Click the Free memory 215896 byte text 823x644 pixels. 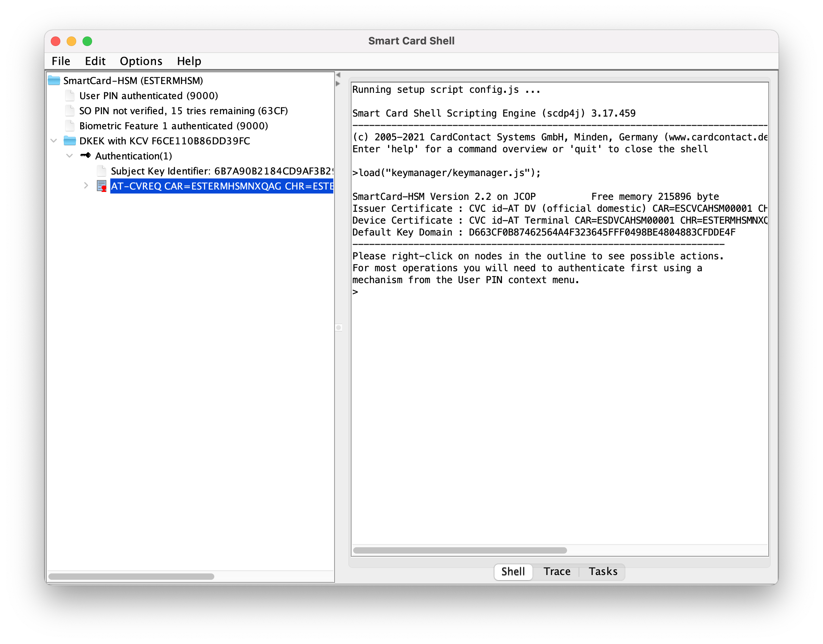pos(655,197)
